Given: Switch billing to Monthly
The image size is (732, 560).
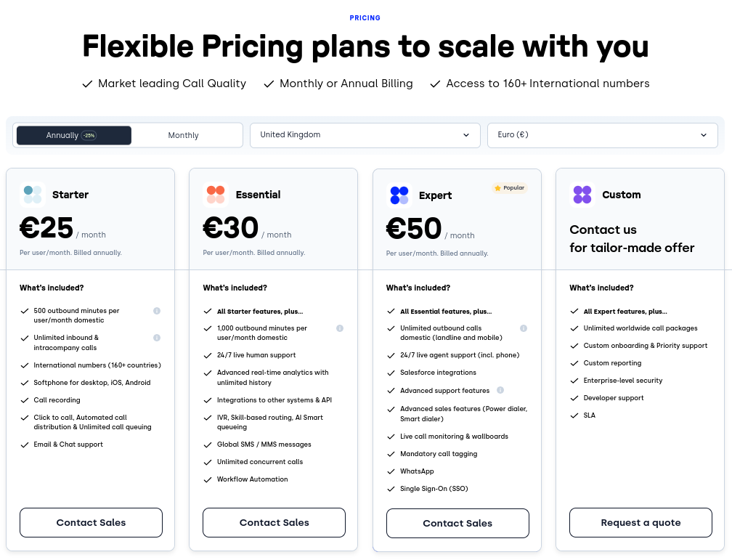Looking at the screenshot, I should tap(183, 135).
